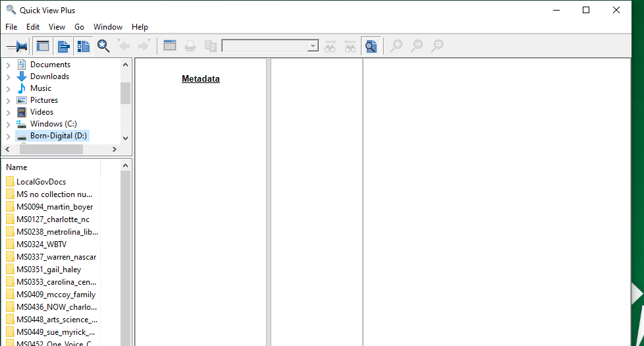
Task: Click the Metadata heading link
Action: point(200,79)
